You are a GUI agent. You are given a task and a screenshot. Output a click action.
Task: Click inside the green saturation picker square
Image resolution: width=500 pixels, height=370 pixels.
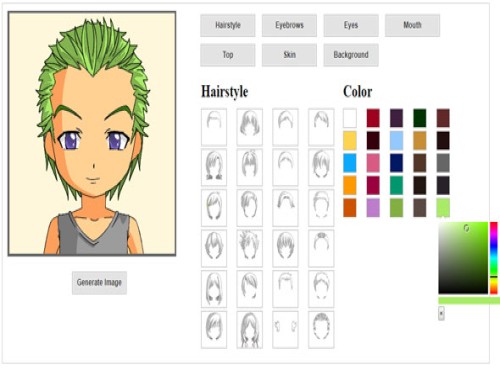(463, 258)
